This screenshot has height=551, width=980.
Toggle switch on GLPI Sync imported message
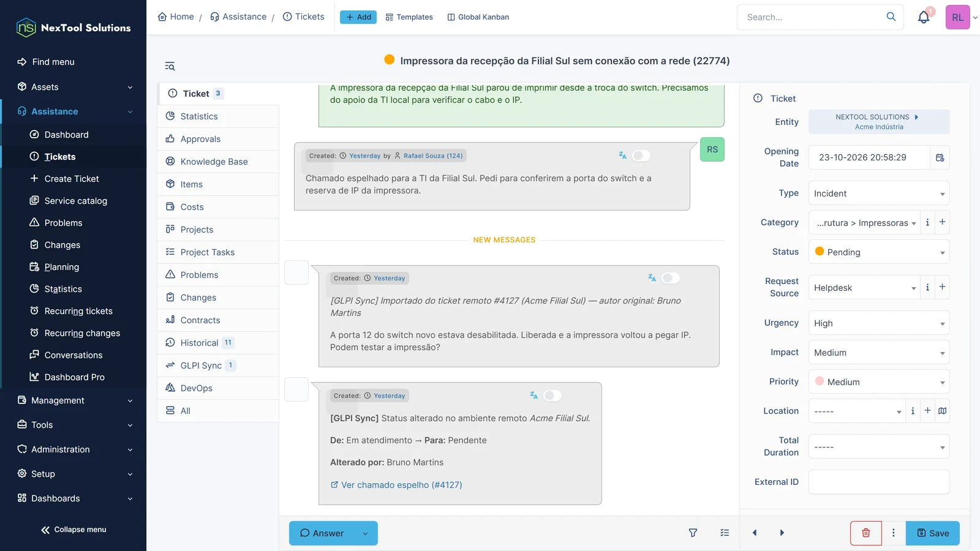[670, 278]
